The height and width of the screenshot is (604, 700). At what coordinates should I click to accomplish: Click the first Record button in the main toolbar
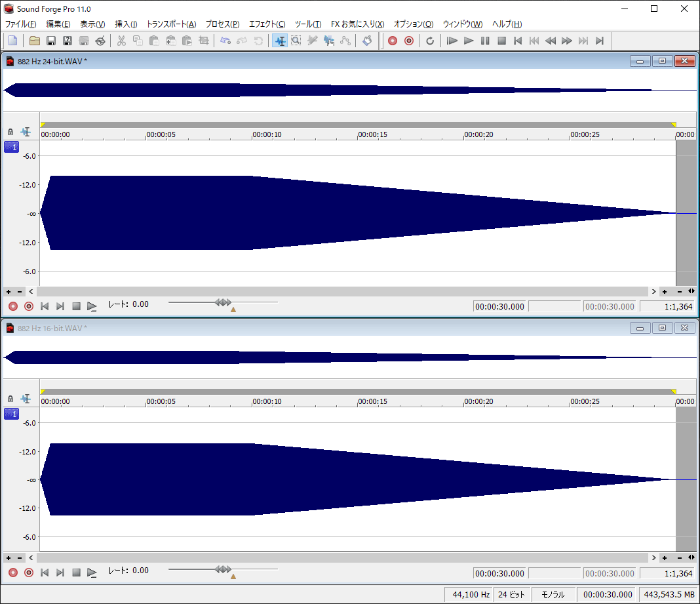pos(393,41)
